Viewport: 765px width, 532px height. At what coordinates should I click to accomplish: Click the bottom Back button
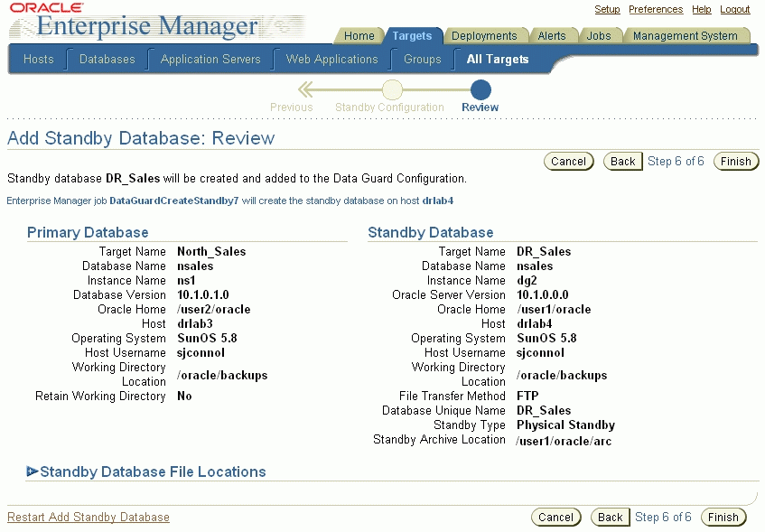(x=611, y=518)
